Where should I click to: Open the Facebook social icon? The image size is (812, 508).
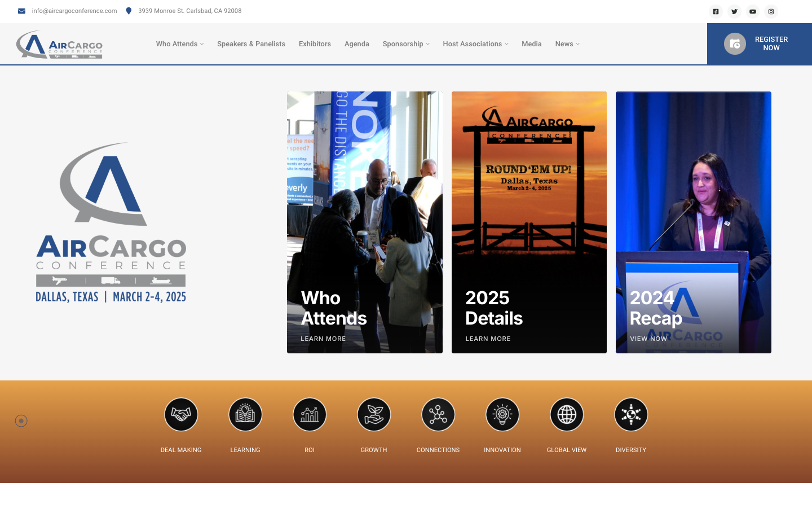(x=716, y=11)
